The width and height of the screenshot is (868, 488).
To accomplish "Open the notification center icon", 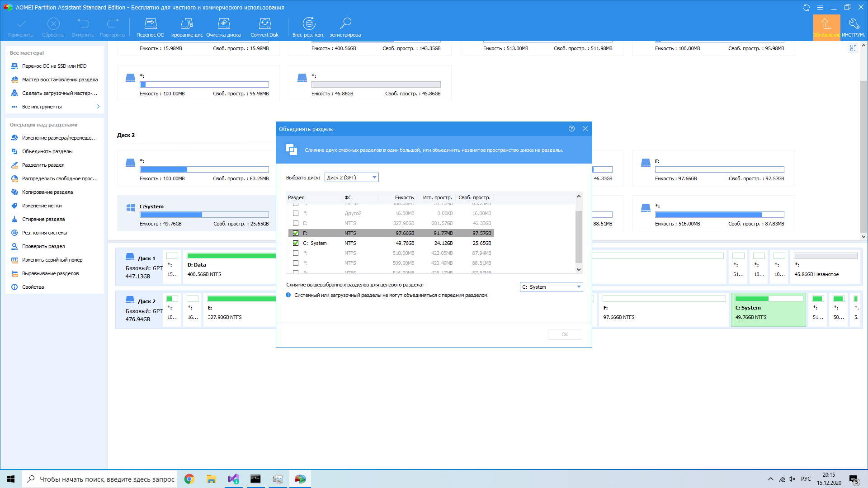I will tap(854, 479).
